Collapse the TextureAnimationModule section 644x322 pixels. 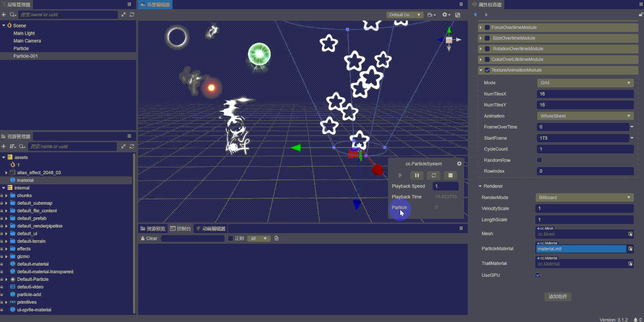(x=481, y=70)
